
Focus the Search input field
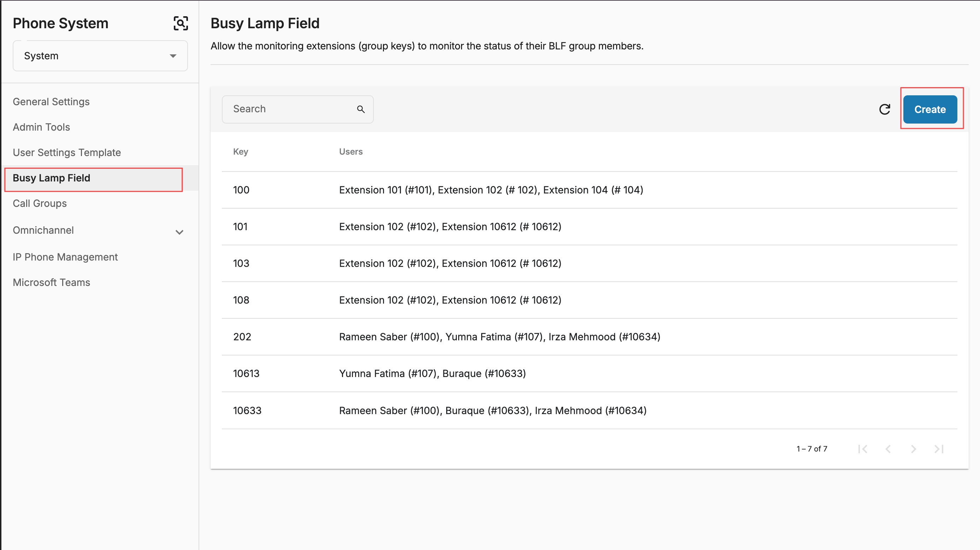tap(297, 109)
